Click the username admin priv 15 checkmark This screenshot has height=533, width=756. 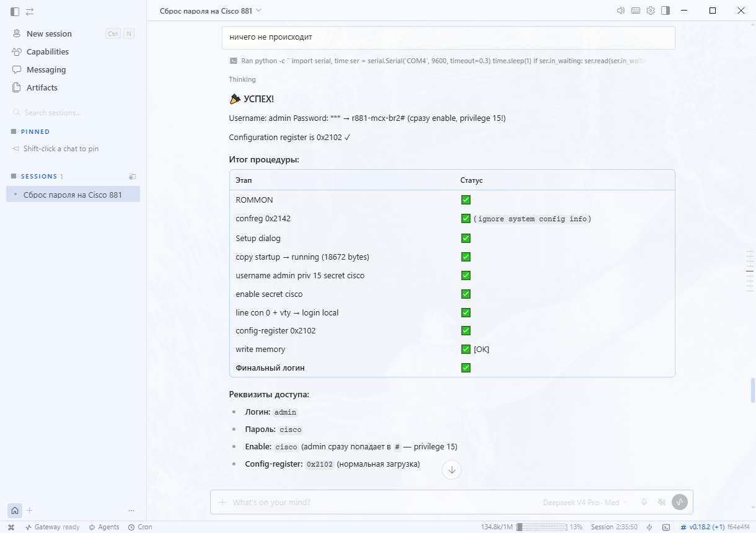click(x=466, y=276)
